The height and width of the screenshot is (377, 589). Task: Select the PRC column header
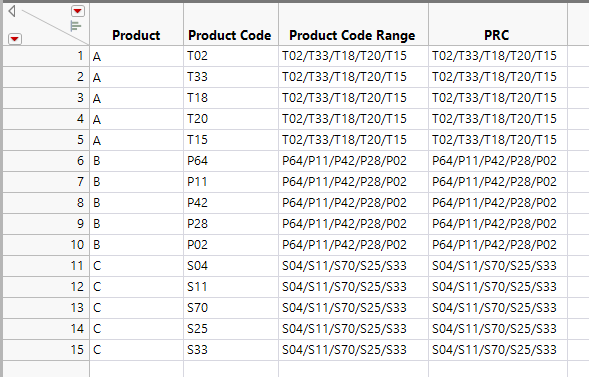click(497, 35)
